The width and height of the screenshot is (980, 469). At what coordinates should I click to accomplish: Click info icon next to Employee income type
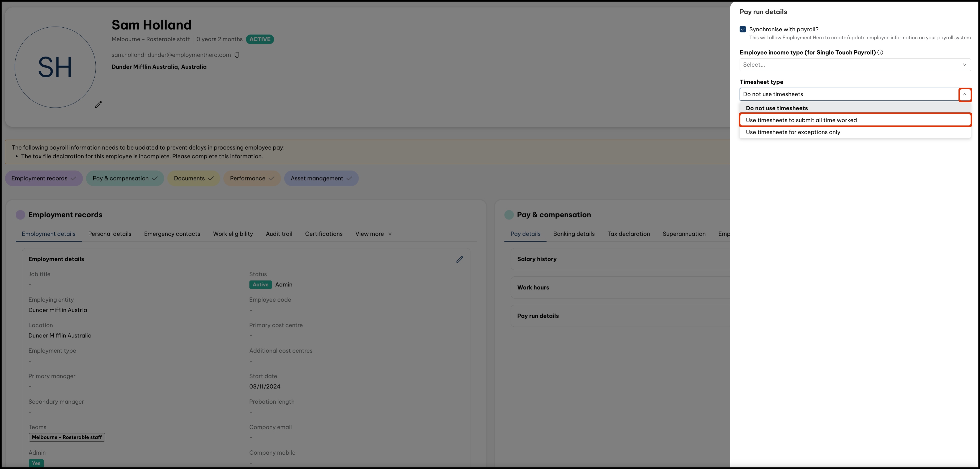[880, 53]
